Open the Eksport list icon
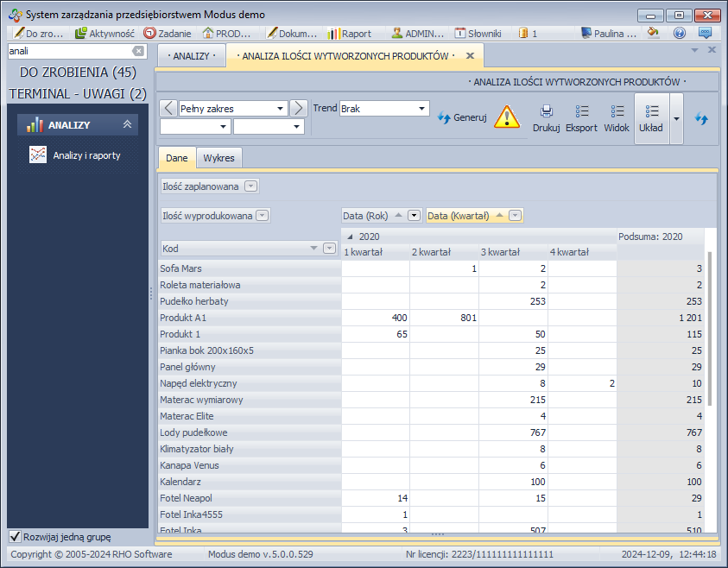The image size is (728, 568). [581, 111]
